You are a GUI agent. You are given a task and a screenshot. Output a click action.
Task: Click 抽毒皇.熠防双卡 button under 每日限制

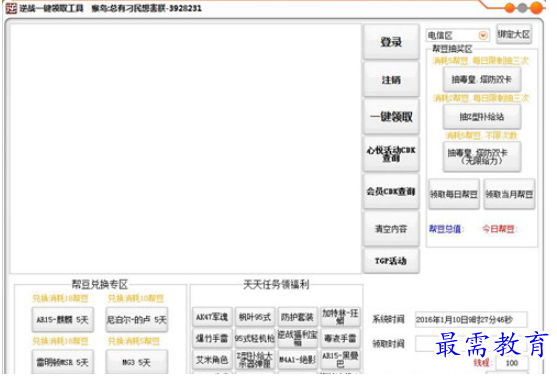482,79
